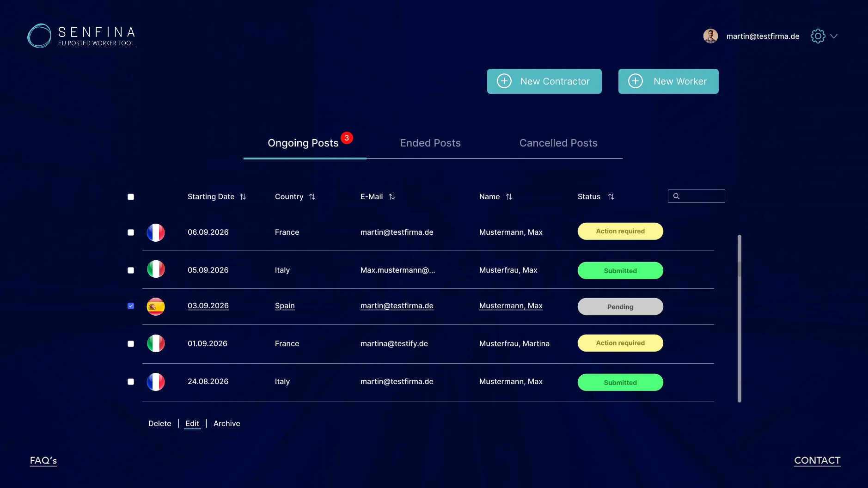
Task: Expand the account dropdown chevron beside the gear
Action: pos(834,36)
